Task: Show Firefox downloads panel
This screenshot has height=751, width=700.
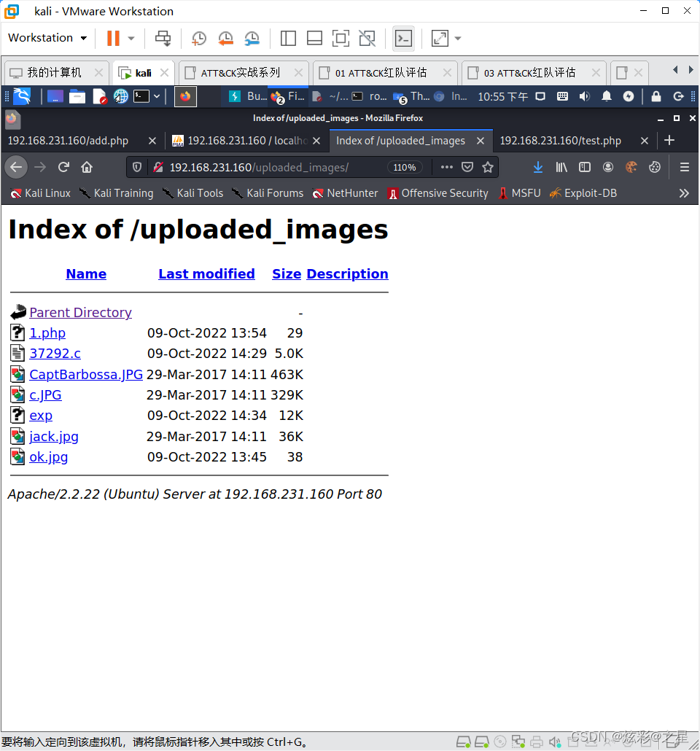Action: click(538, 167)
